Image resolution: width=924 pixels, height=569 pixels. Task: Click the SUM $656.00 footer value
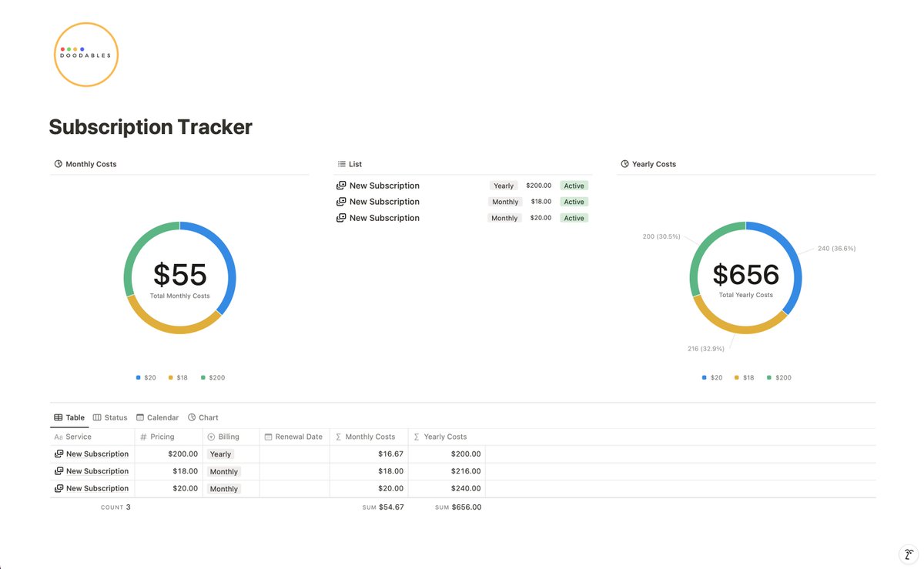(x=458, y=507)
